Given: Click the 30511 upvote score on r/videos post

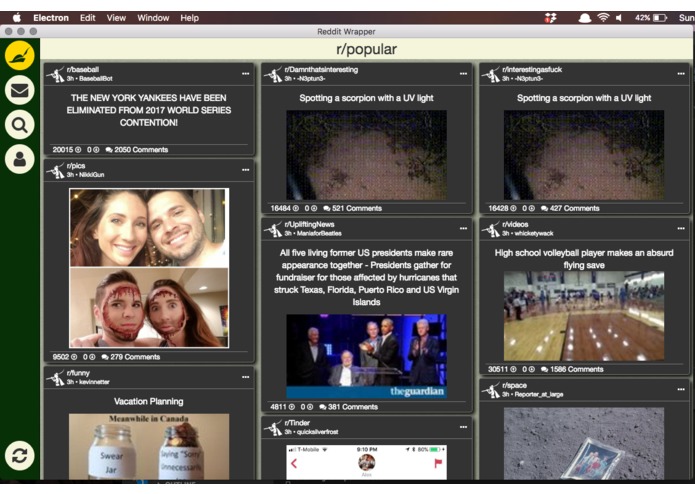Looking at the screenshot, I should pos(502,369).
